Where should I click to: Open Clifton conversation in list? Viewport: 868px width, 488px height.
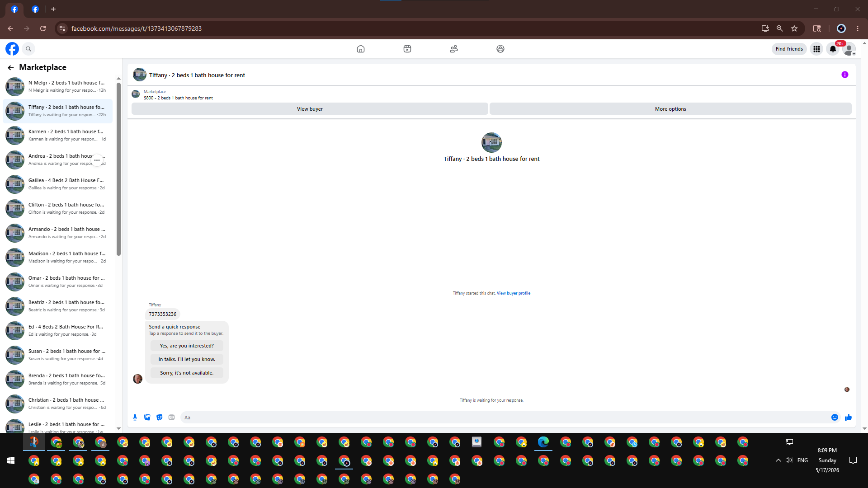click(x=58, y=209)
